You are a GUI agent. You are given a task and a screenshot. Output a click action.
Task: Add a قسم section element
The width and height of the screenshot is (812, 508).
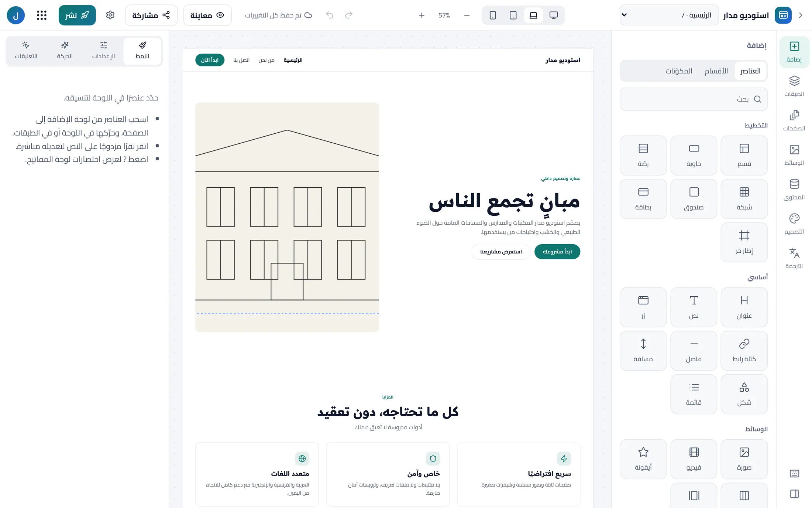click(x=744, y=155)
